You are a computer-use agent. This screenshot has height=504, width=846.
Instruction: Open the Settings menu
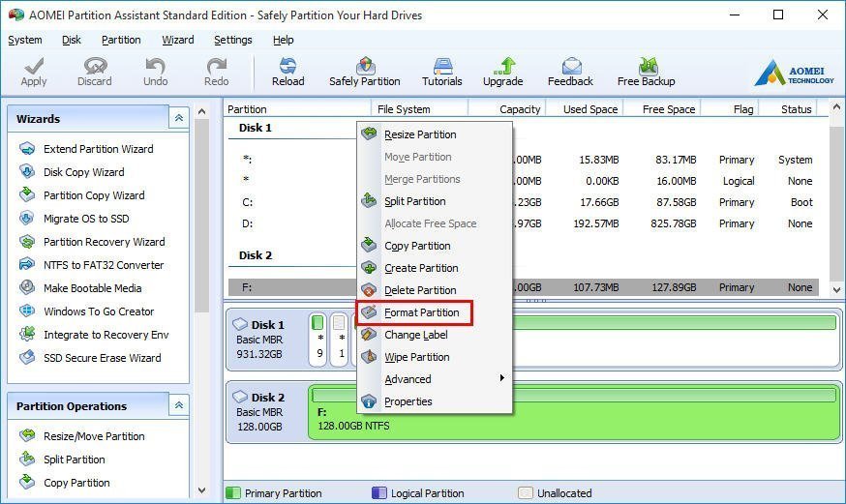coord(233,40)
